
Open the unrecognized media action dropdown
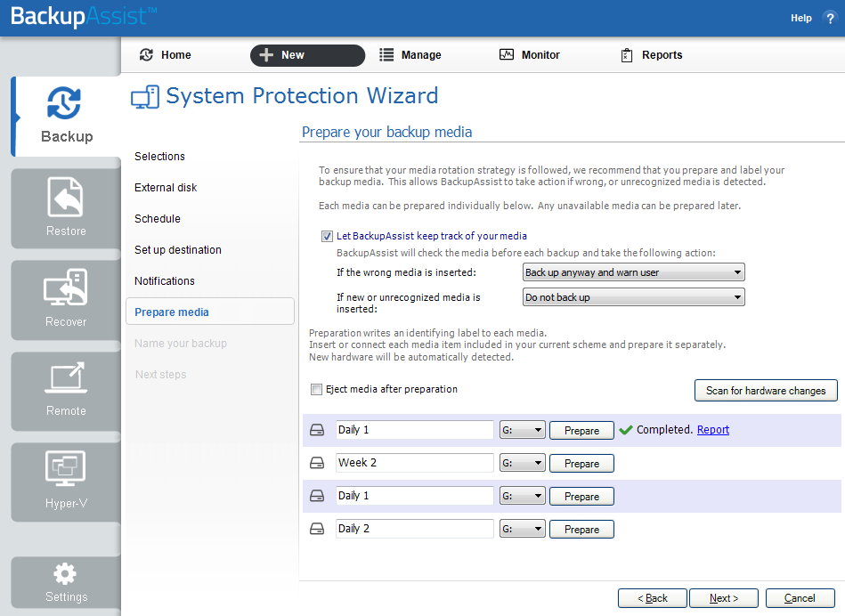coord(634,297)
